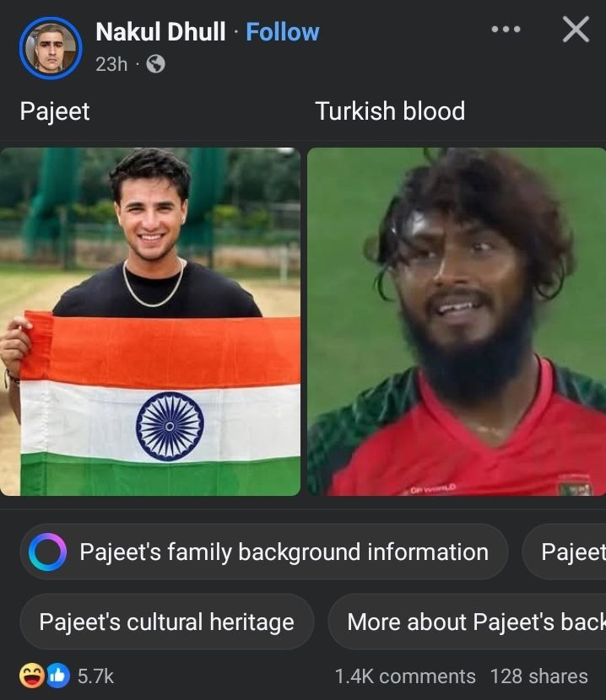View the 128 shares
The height and width of the screenshot is (700, 606).
tap(539, 676)
